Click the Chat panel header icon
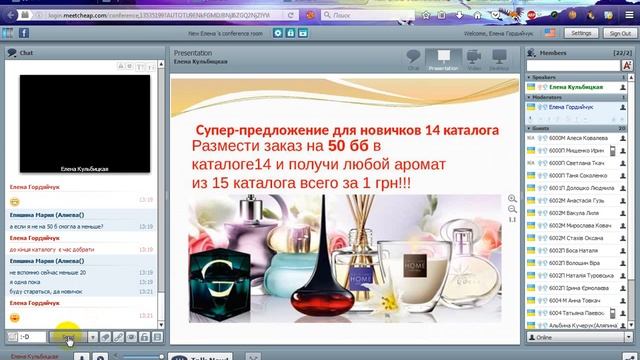640x360 pixels. pos(12,53)
